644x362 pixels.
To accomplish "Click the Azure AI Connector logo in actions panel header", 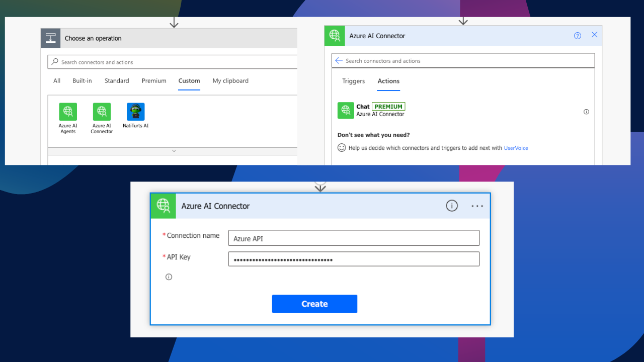I will [x=335, y=36].
